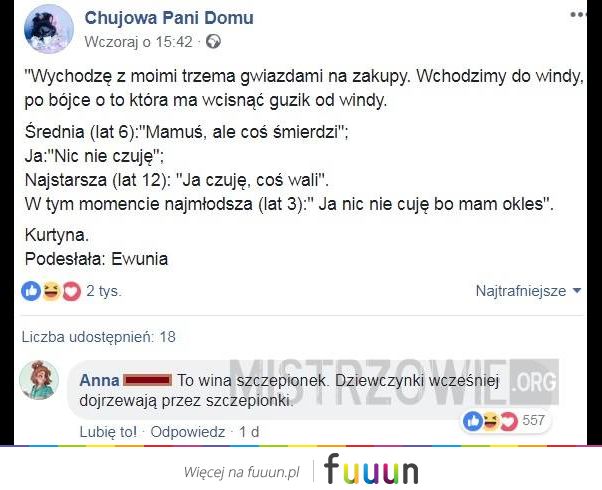Click the Najtrafniejsze dropdown arrow
Screen dimensions: 602x490
click(x=576, y=290)
